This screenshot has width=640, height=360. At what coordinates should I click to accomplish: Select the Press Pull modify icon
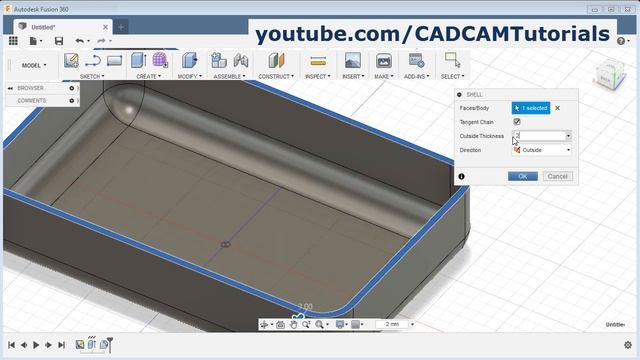(189, 60)
